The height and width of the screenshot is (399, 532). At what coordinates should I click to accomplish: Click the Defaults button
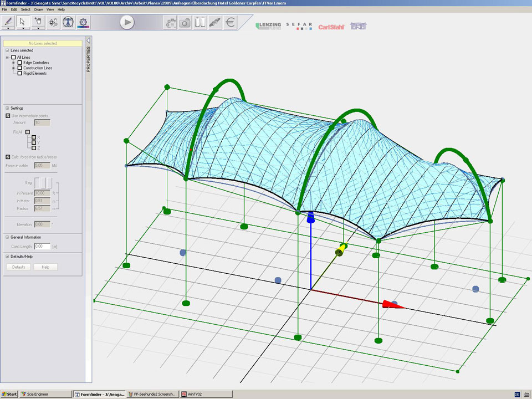[x=19, y=267]
